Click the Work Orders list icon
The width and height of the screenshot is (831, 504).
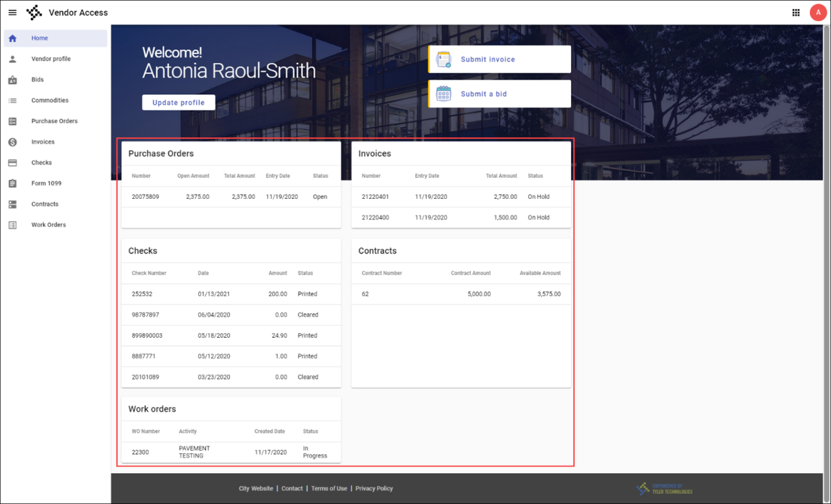(13, 225)
